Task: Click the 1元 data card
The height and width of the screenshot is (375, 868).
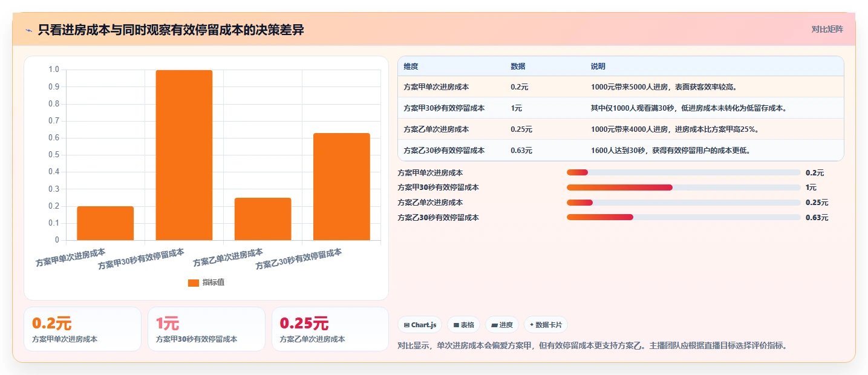Action: click(x=206, y=329)
